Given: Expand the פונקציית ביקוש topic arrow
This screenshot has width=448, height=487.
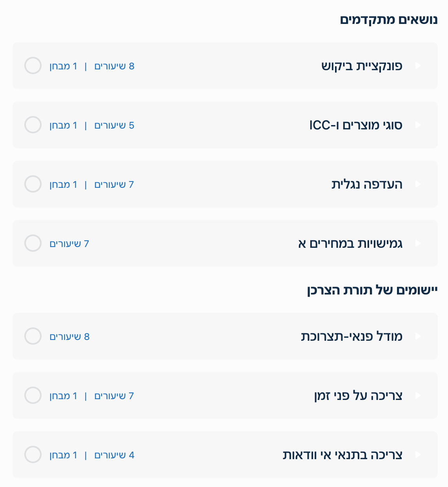Looking at the screenshot, I should point(418,66).
